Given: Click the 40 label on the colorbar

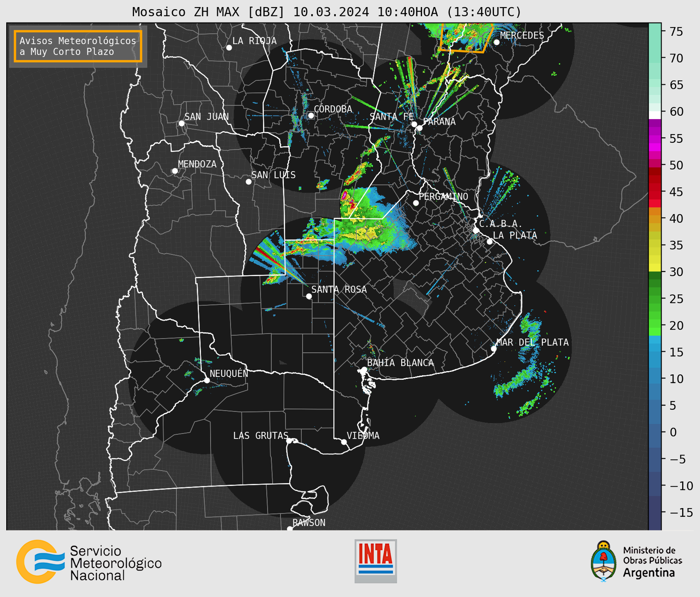Looking at the screenshot, I should [676, 218].
